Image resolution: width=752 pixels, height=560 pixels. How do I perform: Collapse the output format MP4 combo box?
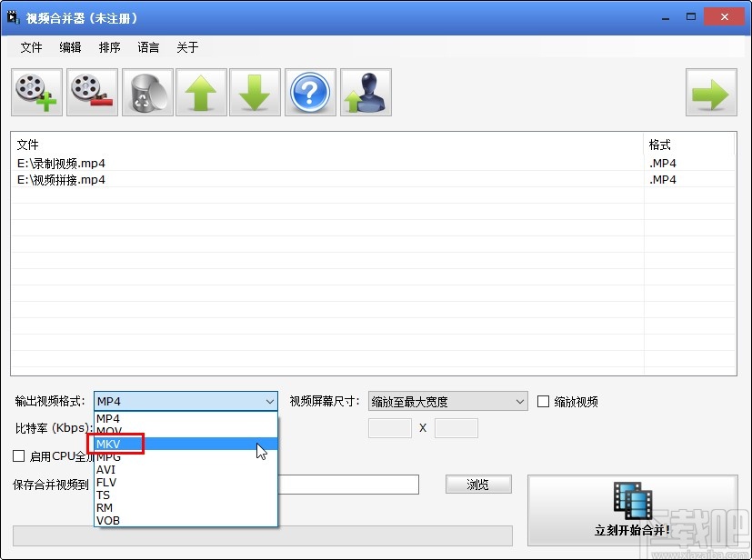point(185,401)
